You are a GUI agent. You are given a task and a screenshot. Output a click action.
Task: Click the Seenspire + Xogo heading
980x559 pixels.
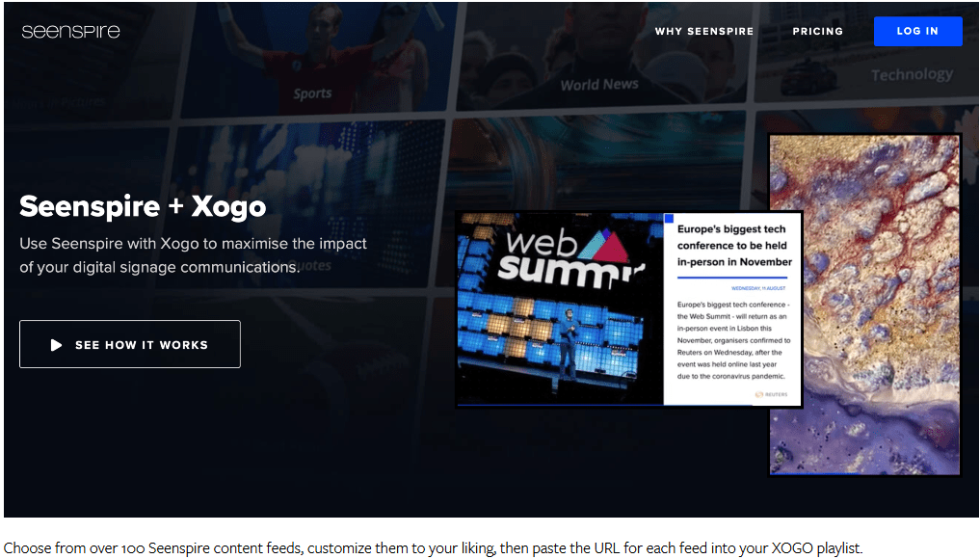coord(143,206)
